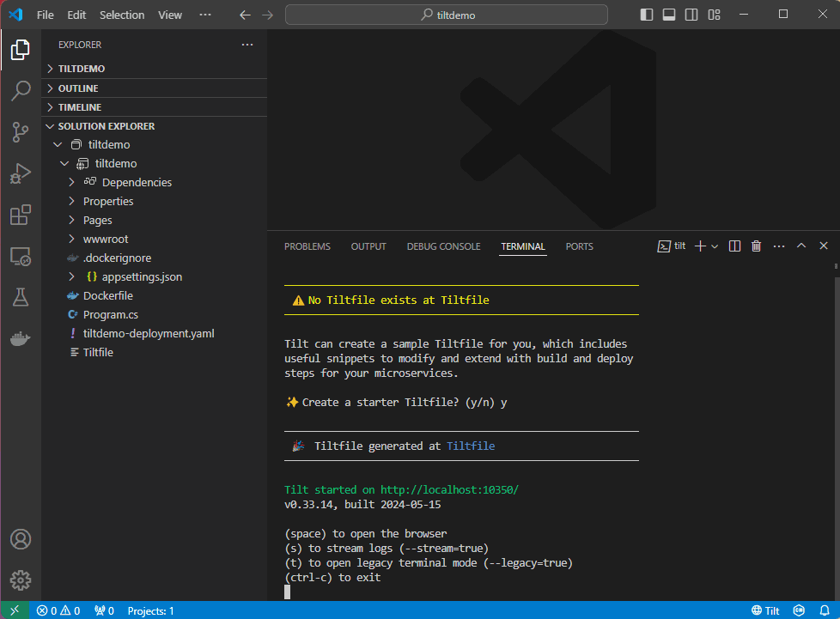Image resolution: width=840 pixels, height=619 pixels.
Task: Open the Edit menu
Action: [x=76, y=15]
